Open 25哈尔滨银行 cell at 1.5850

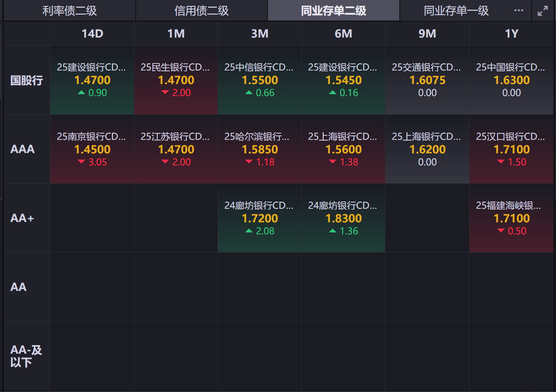coord(260,149)
